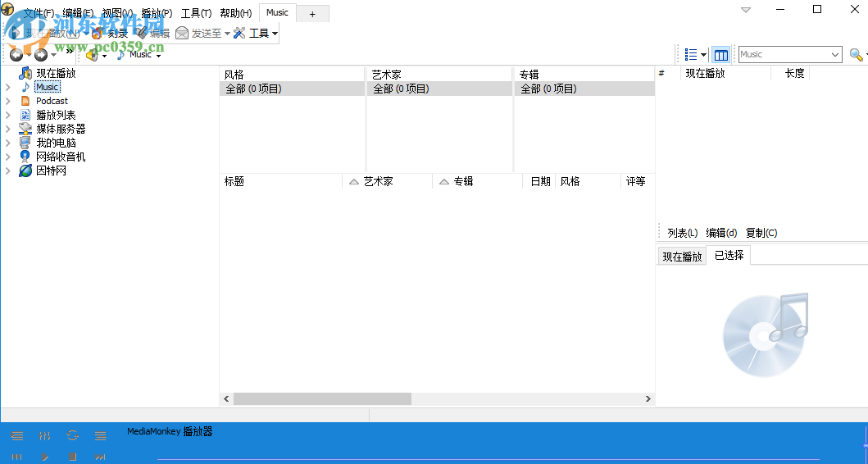Open the forward history dropdown arrow

coord(54,55)
